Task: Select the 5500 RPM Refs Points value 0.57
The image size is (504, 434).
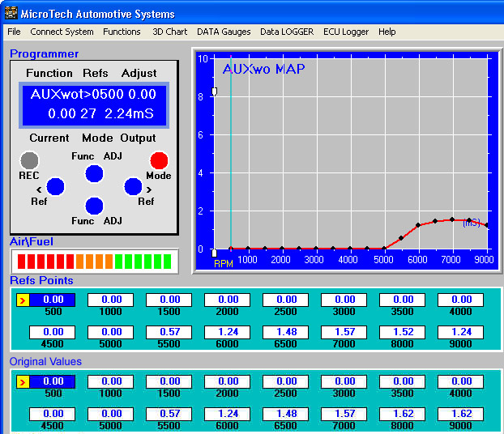Action: 169,332
